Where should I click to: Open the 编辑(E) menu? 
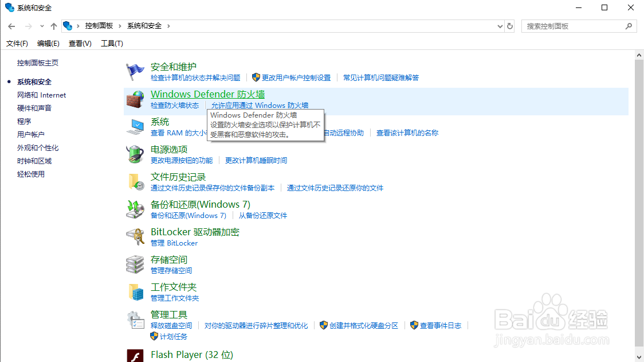pyautogui.click(x=48, y=43)
